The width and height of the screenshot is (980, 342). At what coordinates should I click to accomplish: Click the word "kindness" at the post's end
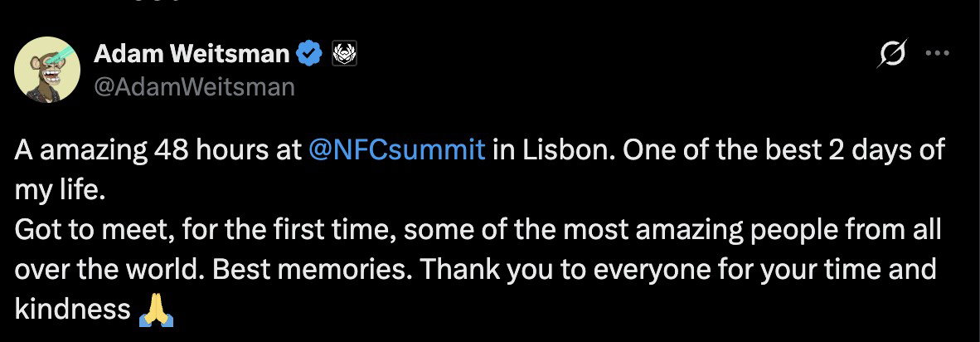[72, 310]
